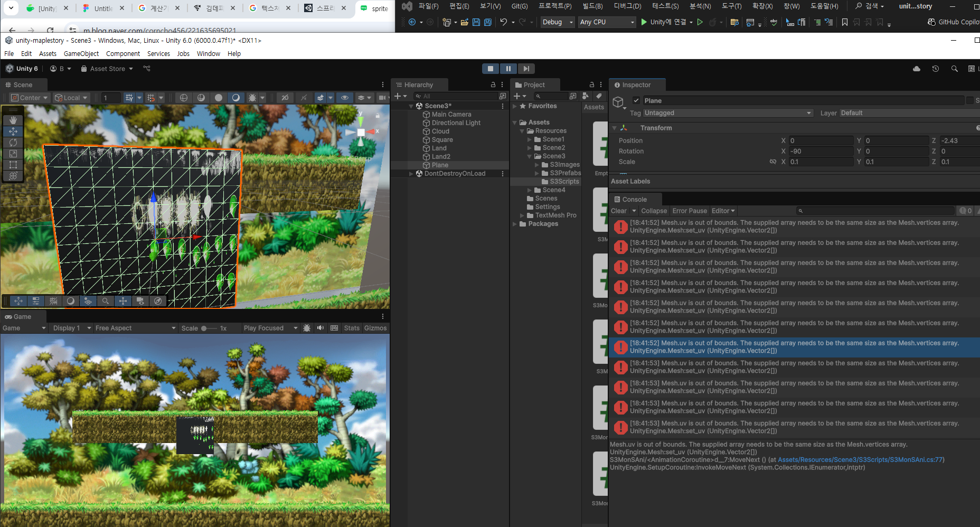This screenshot has width=980, height=527.
Task: Toggle Mute Audio in Game view
Action: [320, 328]
